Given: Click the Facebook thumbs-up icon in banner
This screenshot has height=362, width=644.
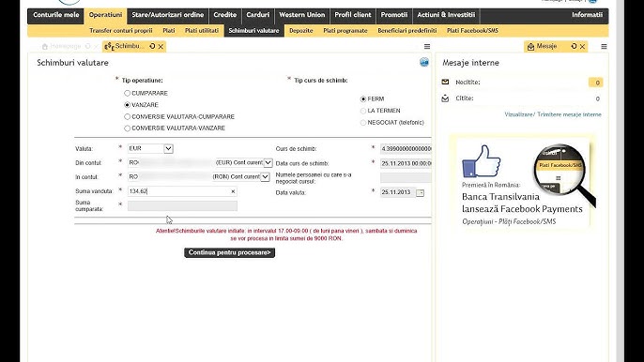Looking at the screenshot, I should pyautogui.click(x=482, y=161).
